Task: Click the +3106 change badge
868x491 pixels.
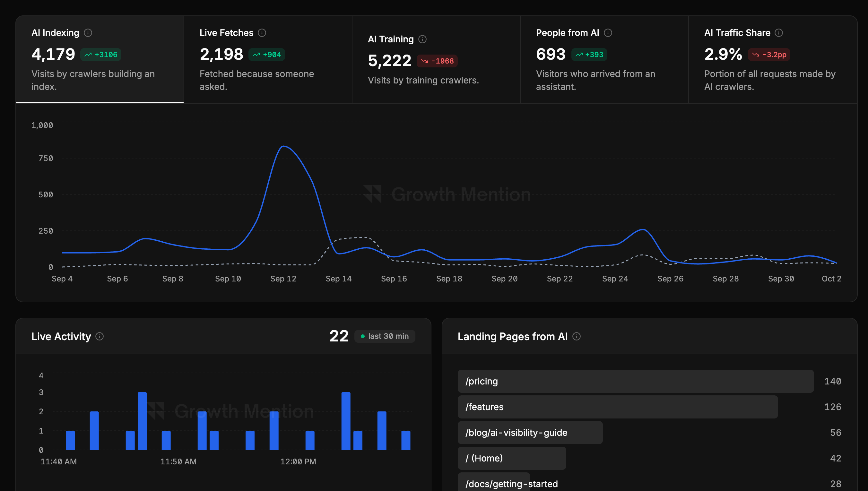Action: point(101,55)
